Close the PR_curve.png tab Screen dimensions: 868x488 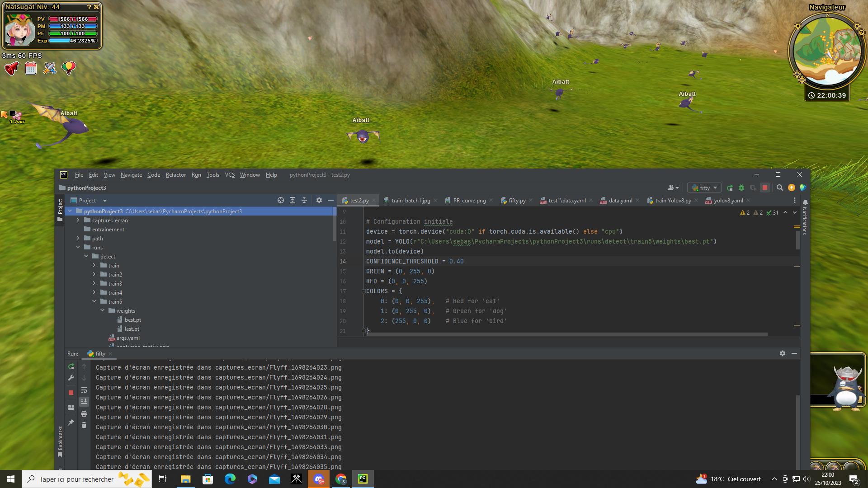[x=491, y=201]
